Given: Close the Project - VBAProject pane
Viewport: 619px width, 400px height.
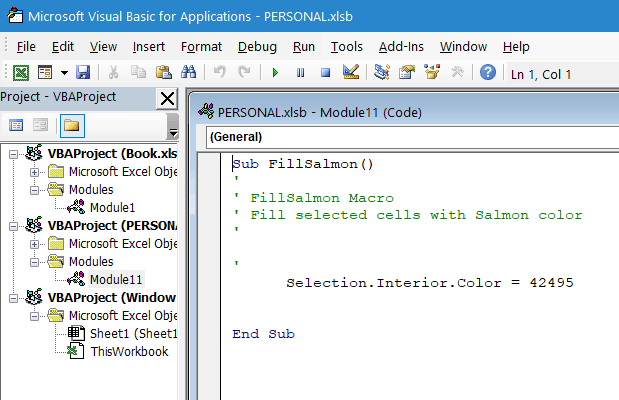Looking at the screenshot, I should pyautogui.click(x=167, y=99).
